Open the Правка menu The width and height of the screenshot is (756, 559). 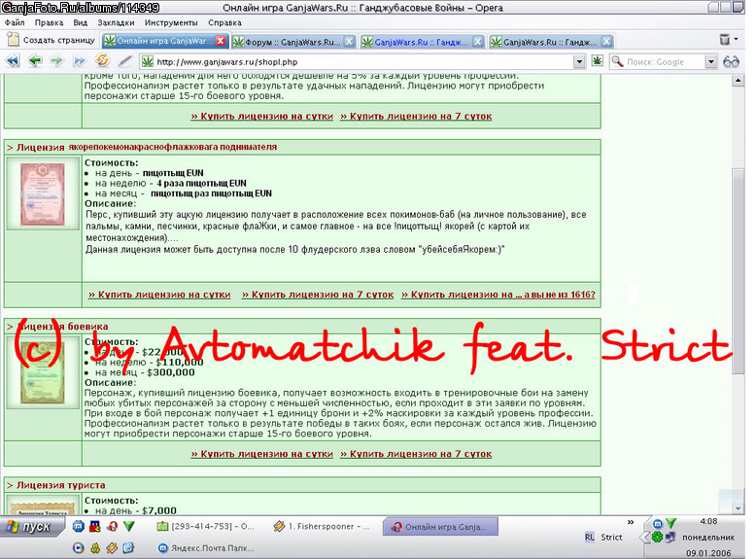[49, 22]
